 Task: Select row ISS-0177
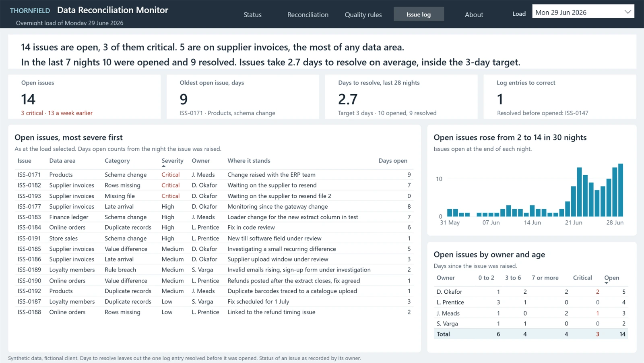click(214, 206)
